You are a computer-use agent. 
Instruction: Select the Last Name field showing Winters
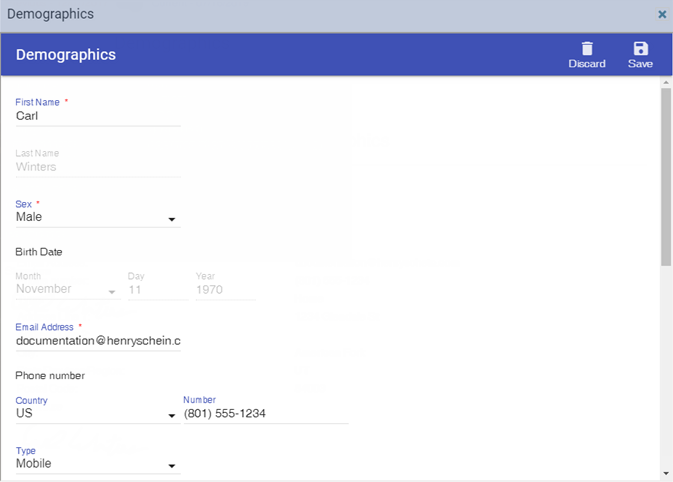click(97, 167)
